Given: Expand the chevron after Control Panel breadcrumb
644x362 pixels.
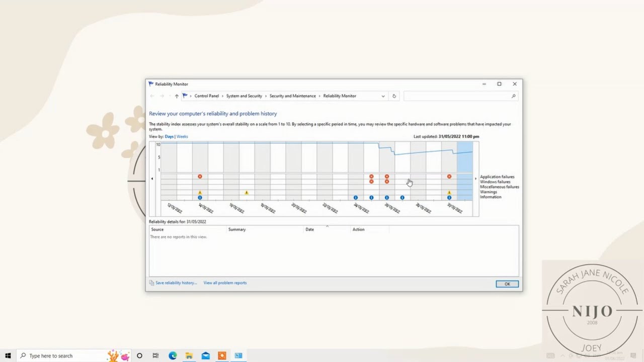Looking at the screenshot, I should 222,96.
